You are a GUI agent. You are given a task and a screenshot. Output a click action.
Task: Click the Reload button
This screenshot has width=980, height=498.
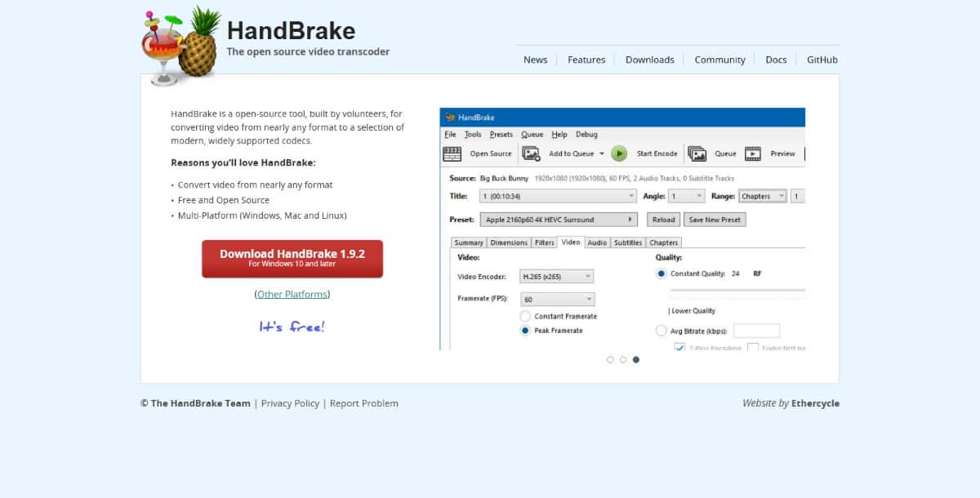point(663,220)
